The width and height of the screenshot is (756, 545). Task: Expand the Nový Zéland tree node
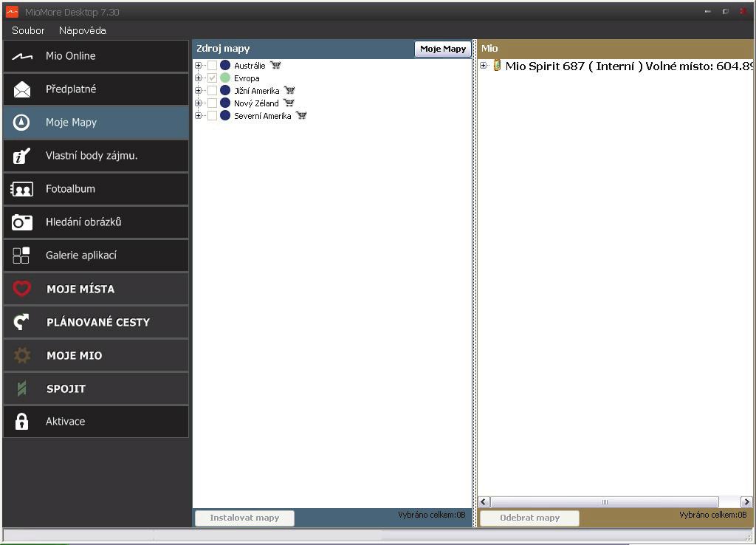[x=198, y=103]
